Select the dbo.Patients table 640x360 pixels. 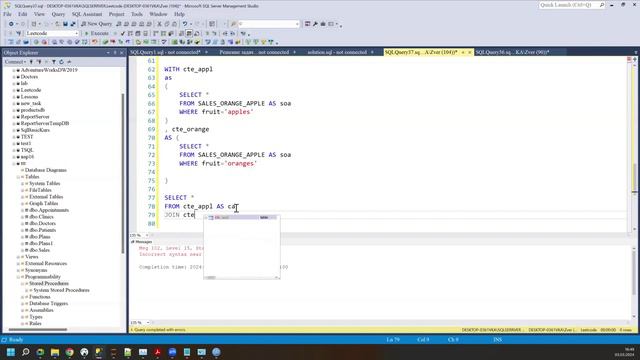(x=42, y=230)
